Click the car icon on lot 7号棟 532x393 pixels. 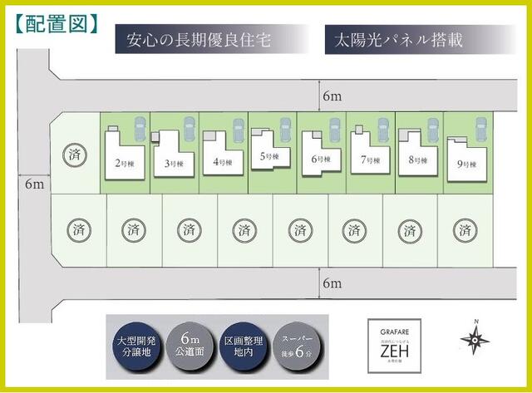(383, 130)
